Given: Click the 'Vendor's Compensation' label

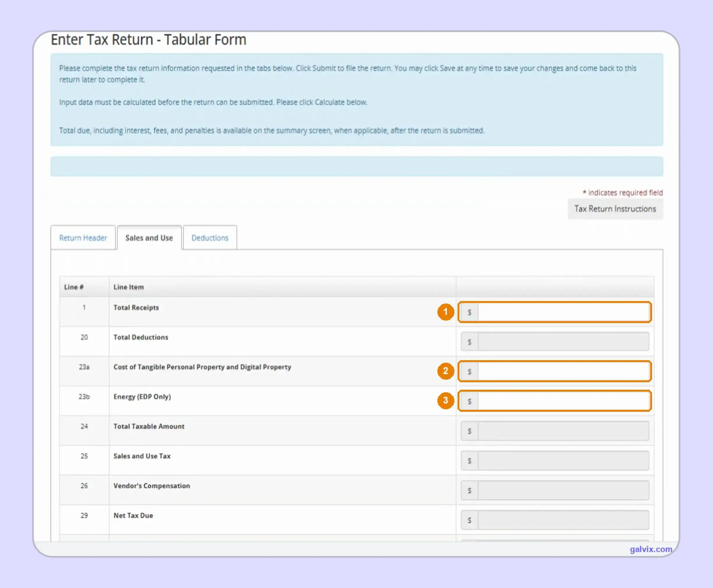Looking at the screenshot, I should (x=151, y=486).
